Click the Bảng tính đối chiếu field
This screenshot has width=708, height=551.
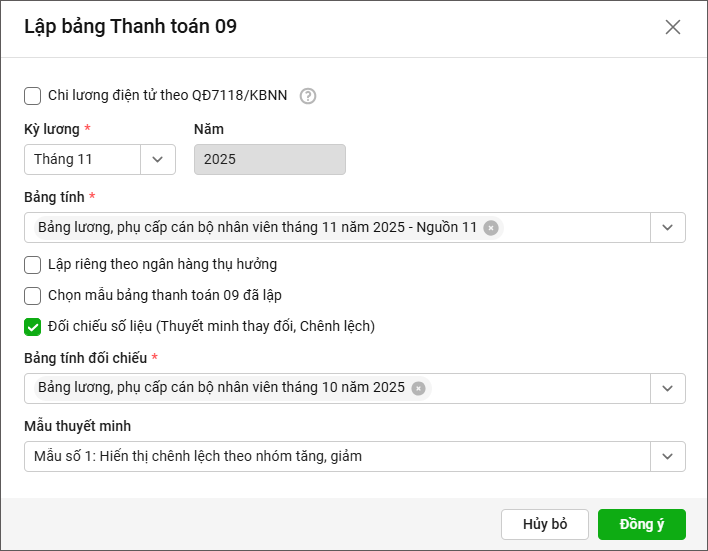click(x=540, y=388)
